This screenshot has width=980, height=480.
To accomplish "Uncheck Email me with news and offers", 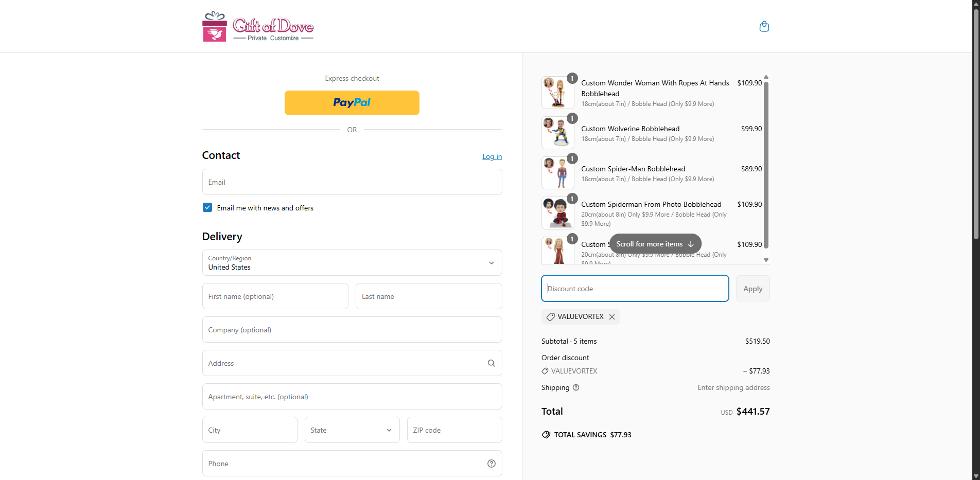I will point(207,207).
